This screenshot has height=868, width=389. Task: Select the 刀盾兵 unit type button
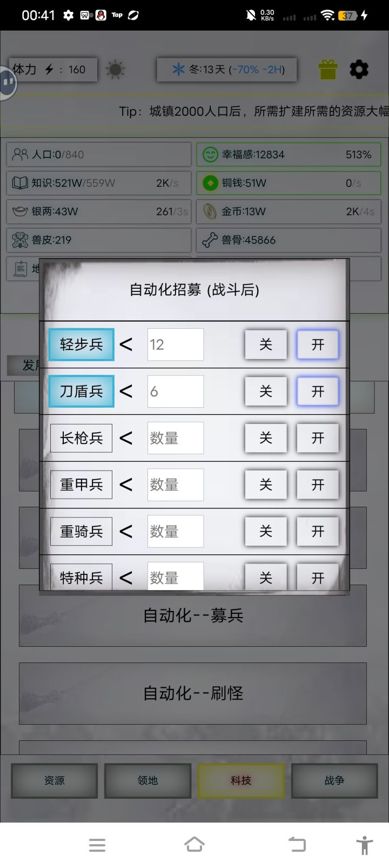click(81, 391)
